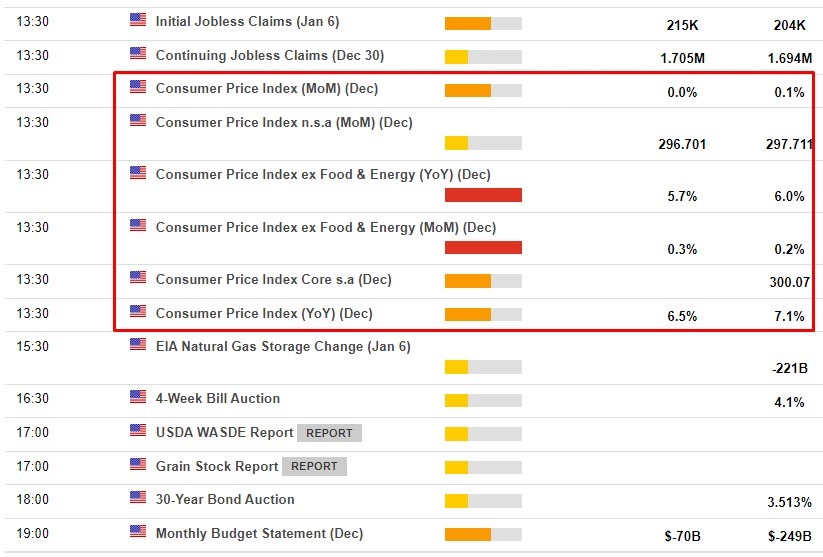Click the flag icon for 4-Week Bill Auction
Image resolution: width=823 pixels, height=557 pixels.
[x=138, y=397]
